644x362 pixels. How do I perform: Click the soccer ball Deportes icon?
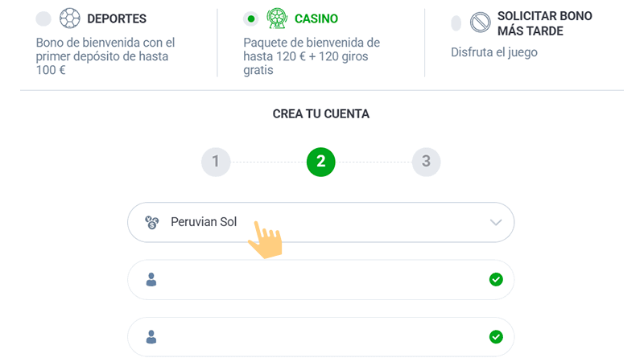tap(70, 19)
